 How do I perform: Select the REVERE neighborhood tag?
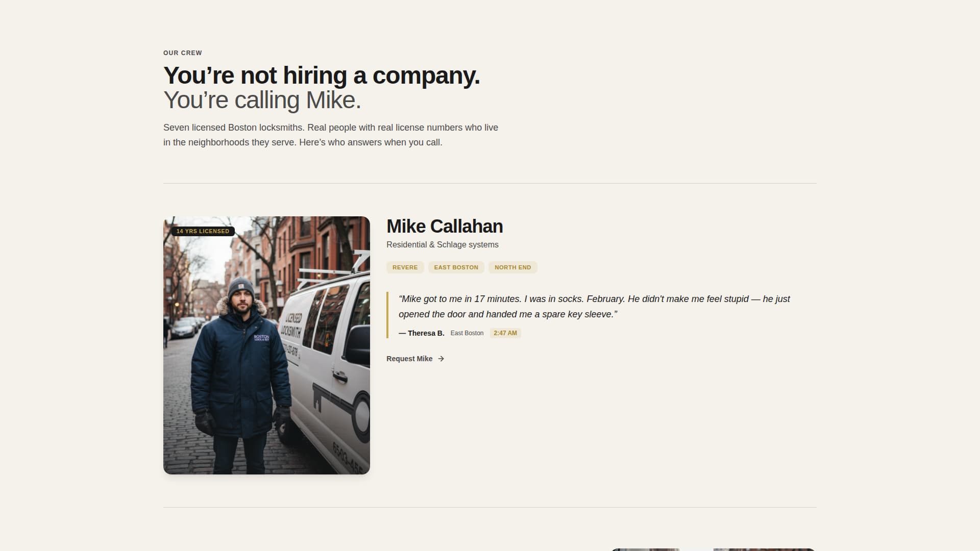[405, 267]
